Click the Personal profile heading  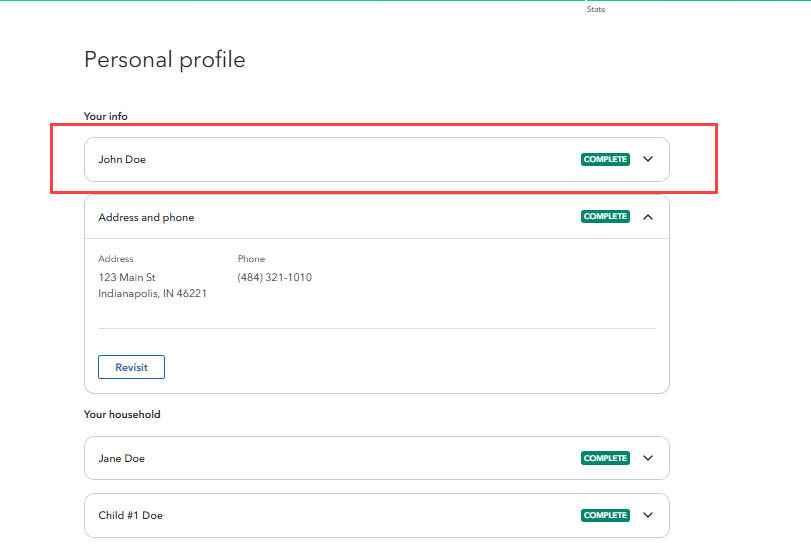point(164,60)
